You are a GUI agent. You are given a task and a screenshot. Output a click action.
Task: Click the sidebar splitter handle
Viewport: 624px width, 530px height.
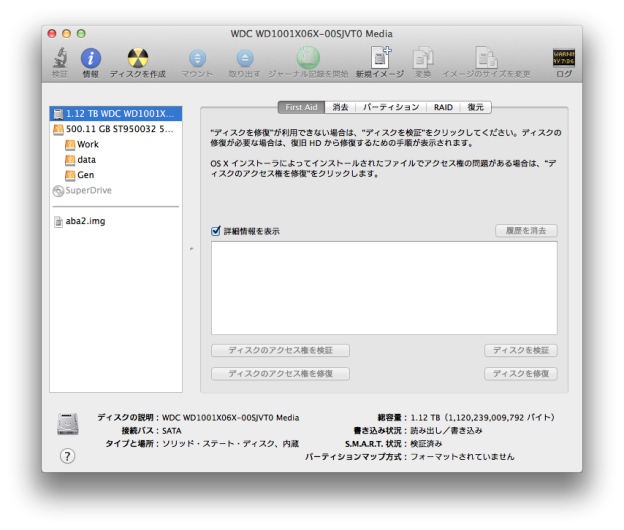click(191, 249)
